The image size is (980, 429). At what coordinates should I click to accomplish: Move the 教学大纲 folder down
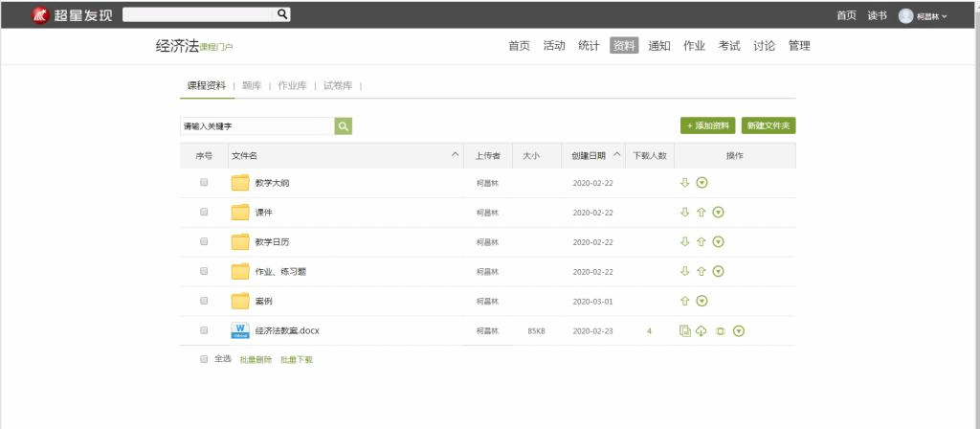tap(684, 183)
